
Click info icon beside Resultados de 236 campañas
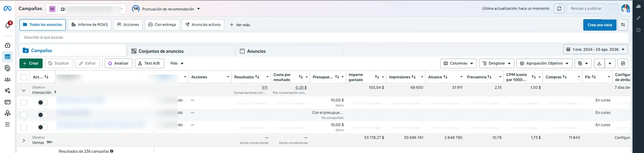pyautogui.click(x=111, y=151)
